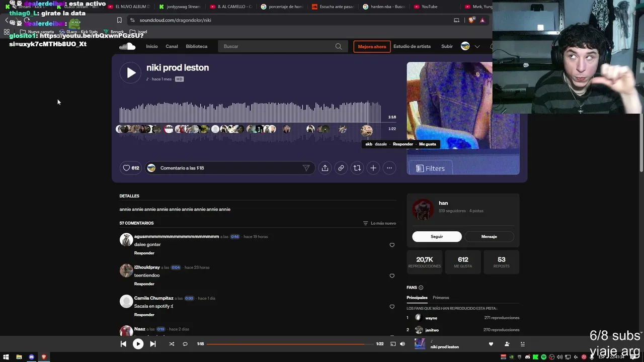Skip to next track in player bar
This screenshot has height=362, width=644.
(153, 344)
